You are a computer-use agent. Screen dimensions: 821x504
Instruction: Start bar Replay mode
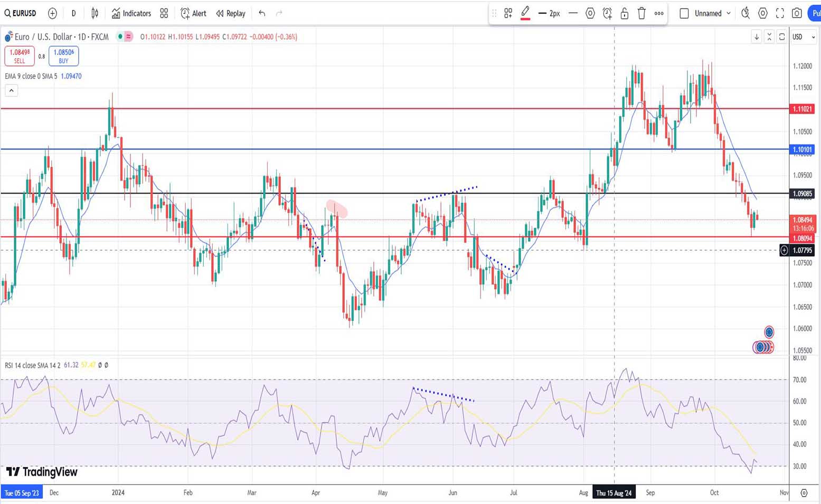point(231,13)
